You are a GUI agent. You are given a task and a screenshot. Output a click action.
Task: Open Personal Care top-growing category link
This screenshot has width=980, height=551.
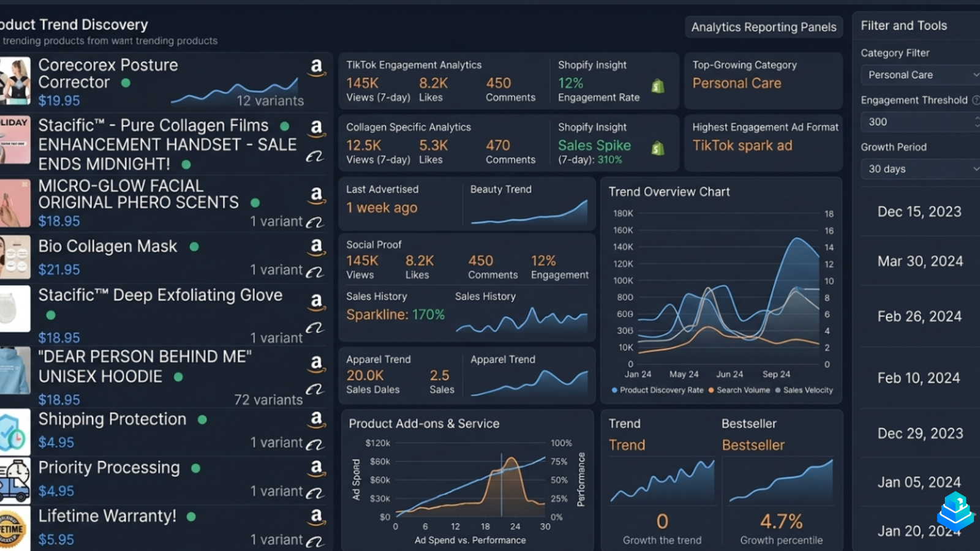click(737, 83)
